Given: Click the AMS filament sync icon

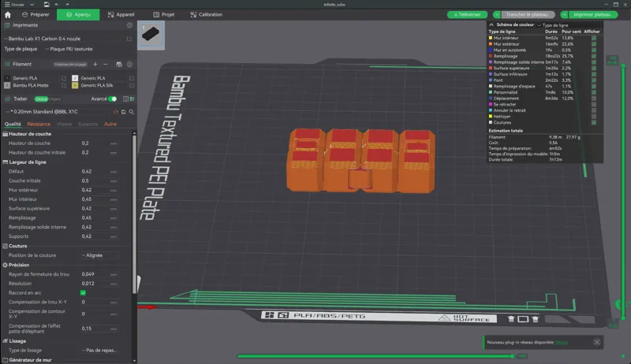Looking at the screenshot, I should coord(119,65).
